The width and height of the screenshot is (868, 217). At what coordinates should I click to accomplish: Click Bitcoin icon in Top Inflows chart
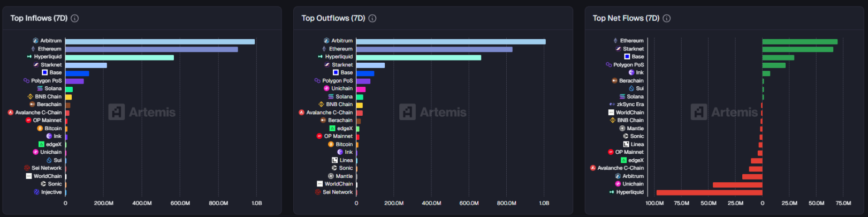(x=40, y=129)
